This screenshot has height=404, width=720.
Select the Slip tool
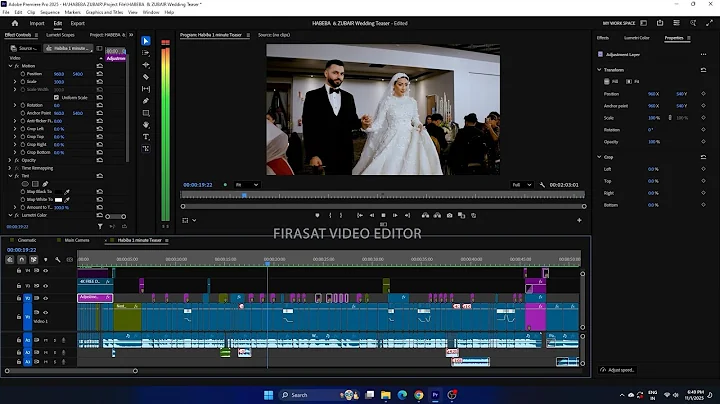[x=146, y=89]
